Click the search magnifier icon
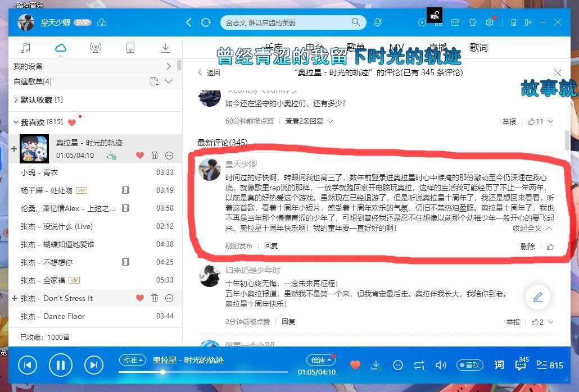 tap(356, 22)
